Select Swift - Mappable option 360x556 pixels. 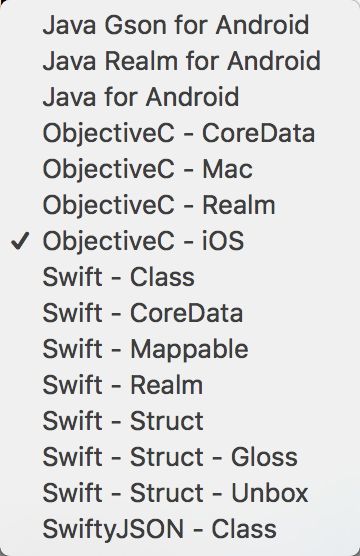pos(180,349)
